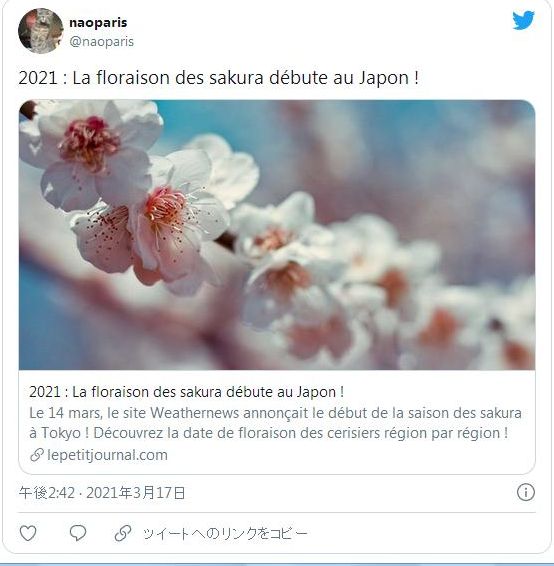Click the card description about Weathernews

pos(275,423)
